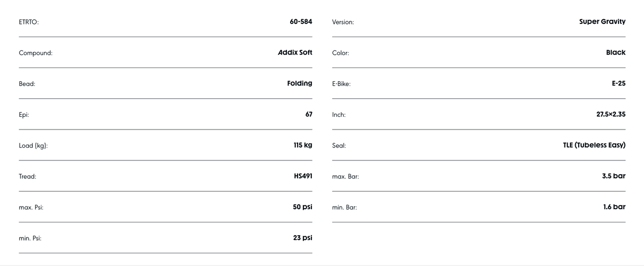Image resolution: width=644 pixels, height=266 pixels.
Task: Select the Version: label text
Action: [343, 22]
